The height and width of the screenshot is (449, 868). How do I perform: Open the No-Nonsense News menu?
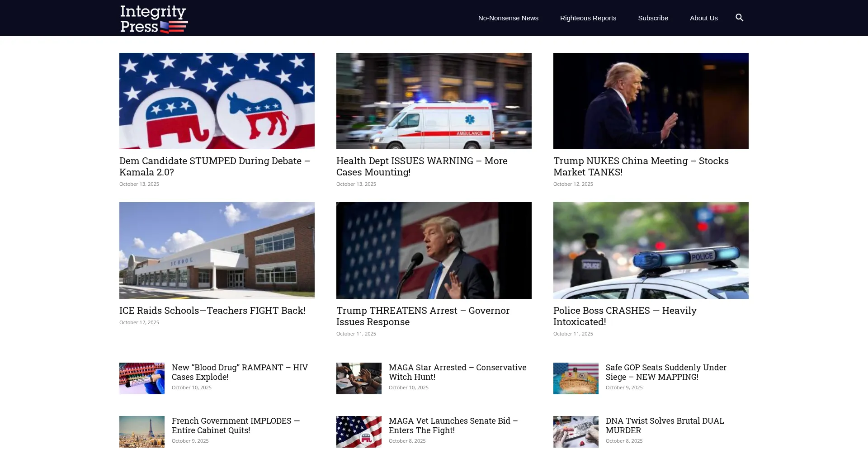click(x=508, y=18)
